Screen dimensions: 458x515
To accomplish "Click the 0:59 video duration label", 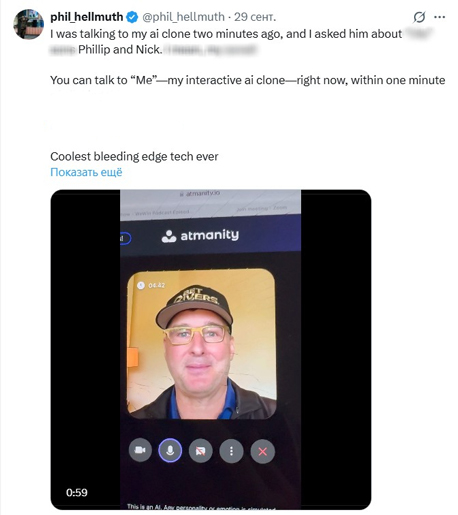I will tap(77, 492).
